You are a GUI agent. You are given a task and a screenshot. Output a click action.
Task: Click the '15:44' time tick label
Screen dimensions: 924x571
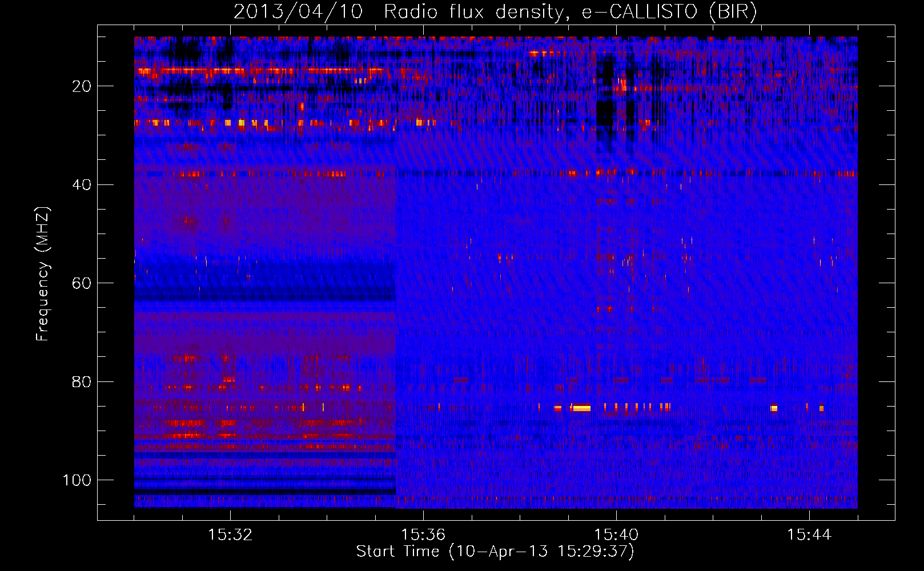tap(809, 534)
